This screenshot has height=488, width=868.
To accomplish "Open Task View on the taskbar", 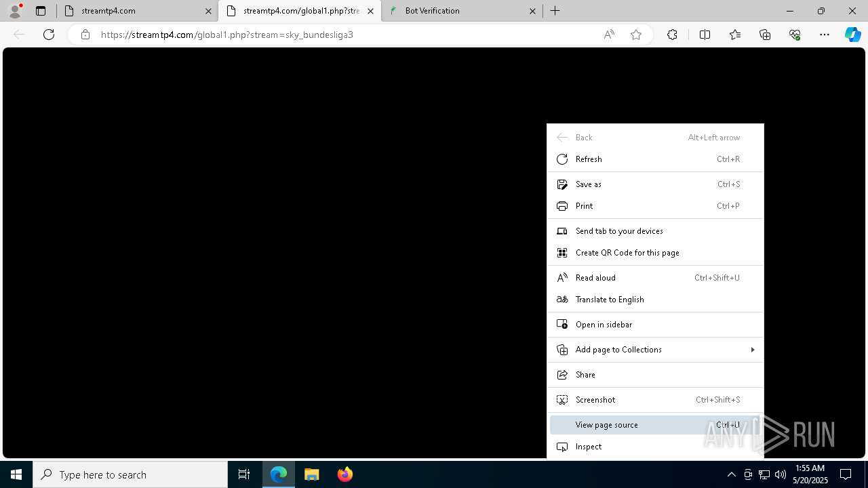I will 244,474.
